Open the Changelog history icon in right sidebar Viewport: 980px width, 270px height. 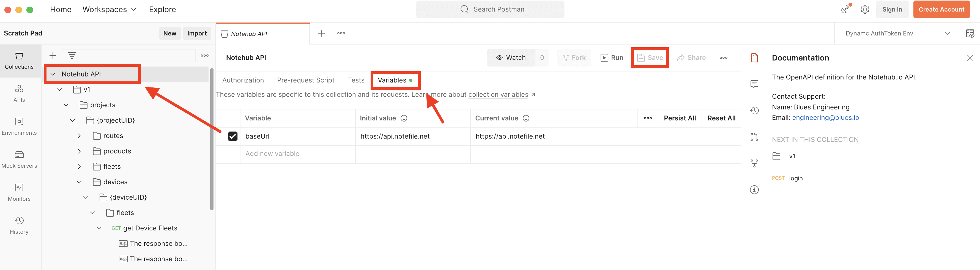tap(754, 110)
